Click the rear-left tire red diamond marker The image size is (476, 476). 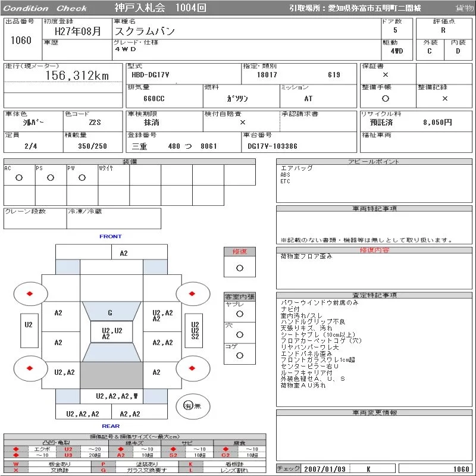pos(30,368)
